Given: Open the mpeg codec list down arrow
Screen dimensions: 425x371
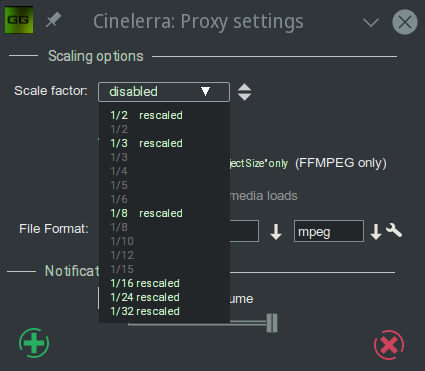Looking at the screenshot, I should point(376,232).
